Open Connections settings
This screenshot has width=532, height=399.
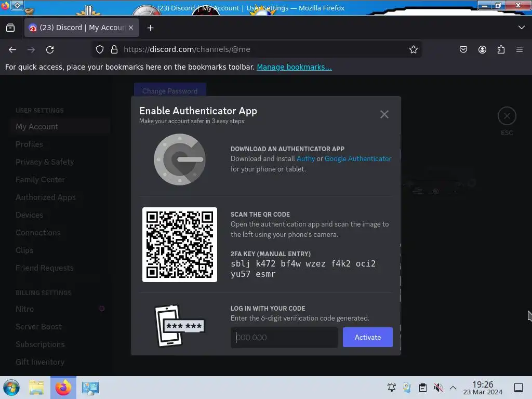[x=60, y=232]
